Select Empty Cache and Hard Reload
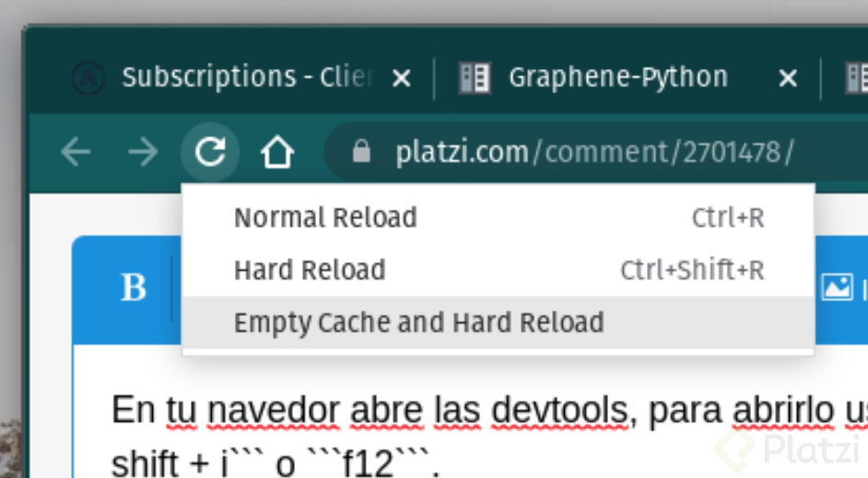 tap(499, 322)
